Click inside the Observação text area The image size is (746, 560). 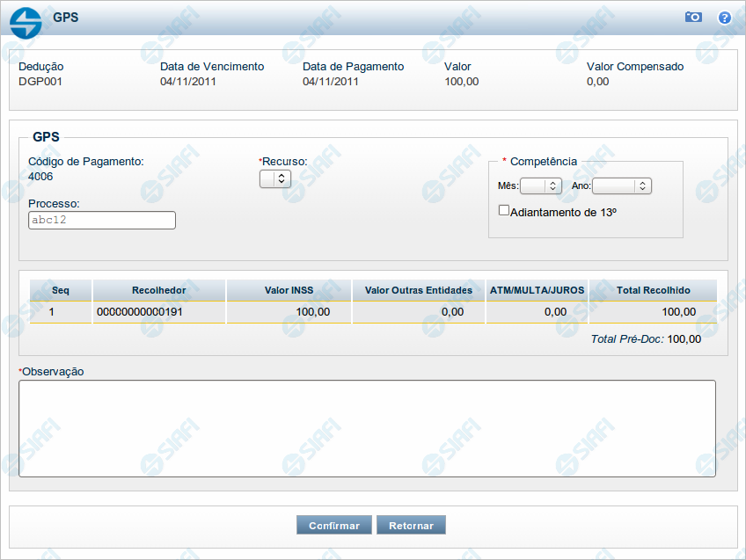367,428
